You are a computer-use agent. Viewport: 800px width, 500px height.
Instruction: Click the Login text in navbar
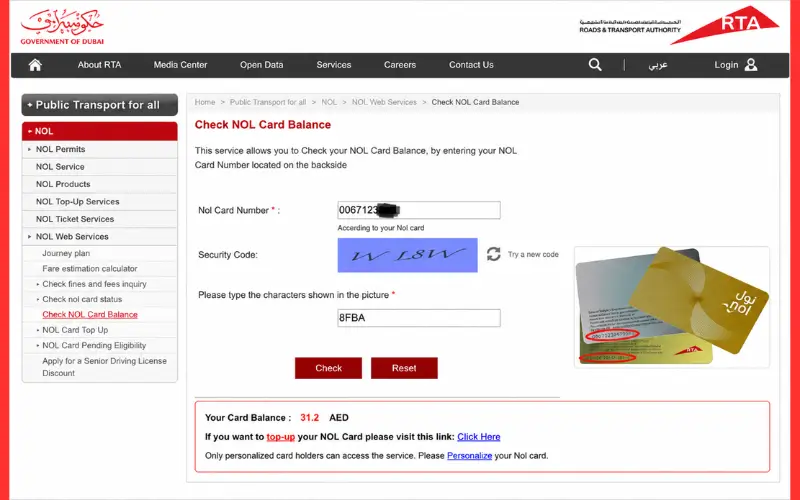726,65
